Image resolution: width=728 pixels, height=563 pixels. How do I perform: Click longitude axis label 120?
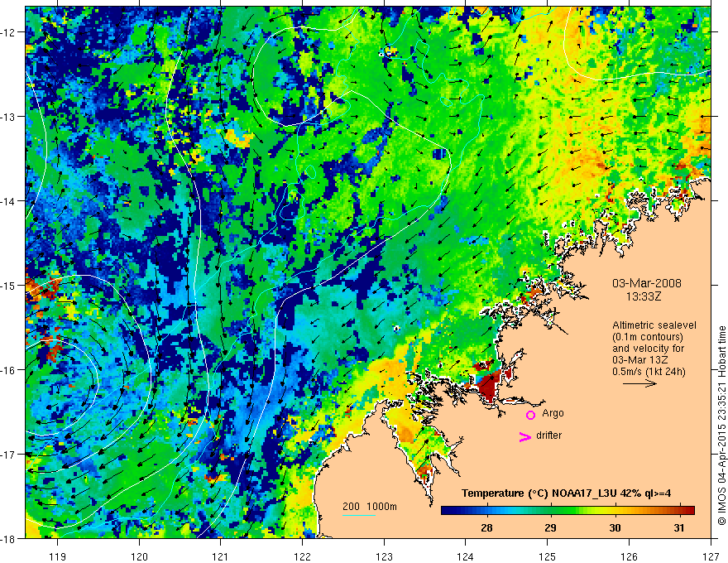(139, 556)
